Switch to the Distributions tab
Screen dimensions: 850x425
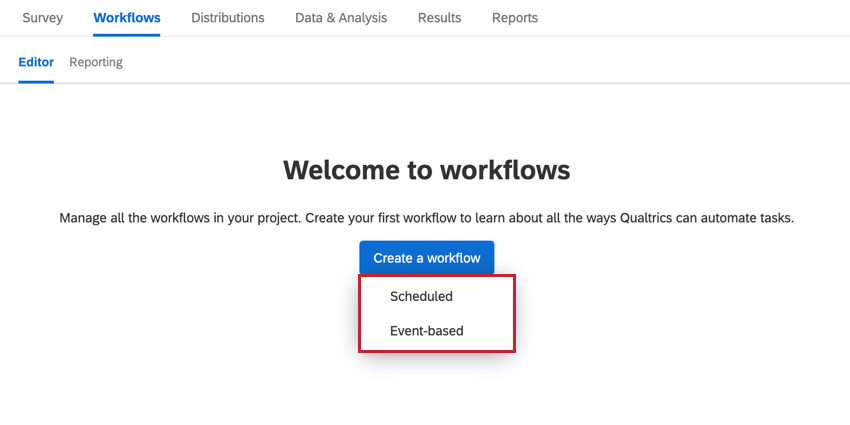[228, 18]
